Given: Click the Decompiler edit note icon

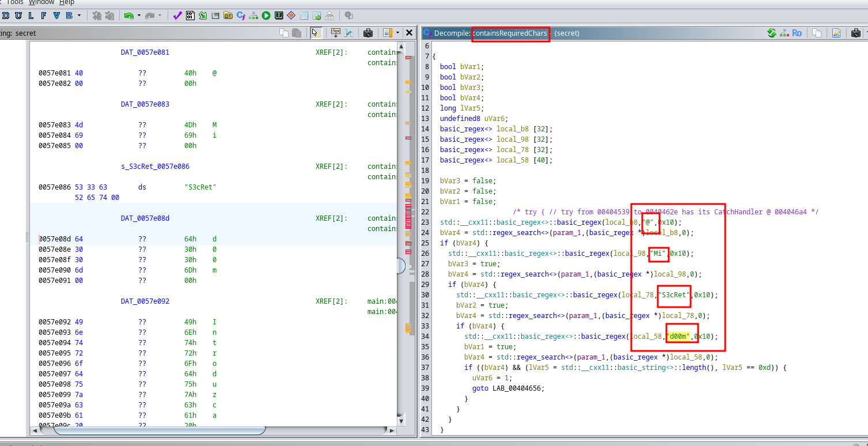Looking at the screenshot, I should [836, 33].
